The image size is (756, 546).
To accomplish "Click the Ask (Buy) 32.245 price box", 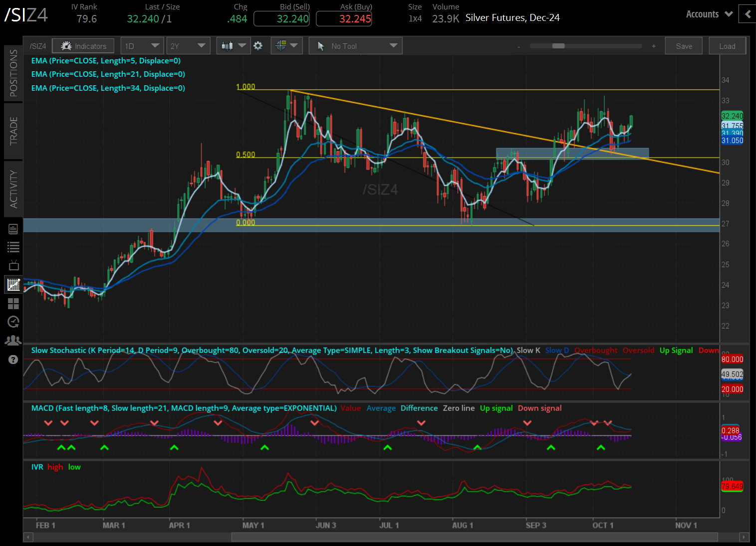I will pos(344,19).
